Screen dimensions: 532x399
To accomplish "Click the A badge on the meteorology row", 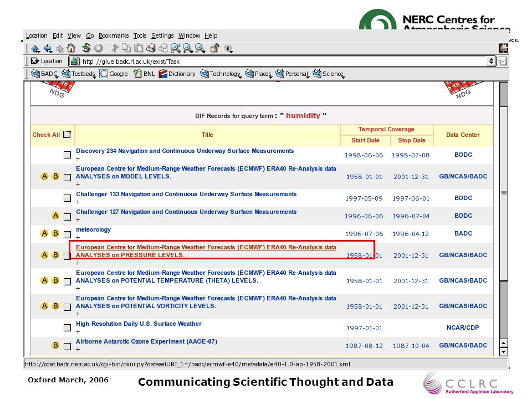I will click(44, 233).
